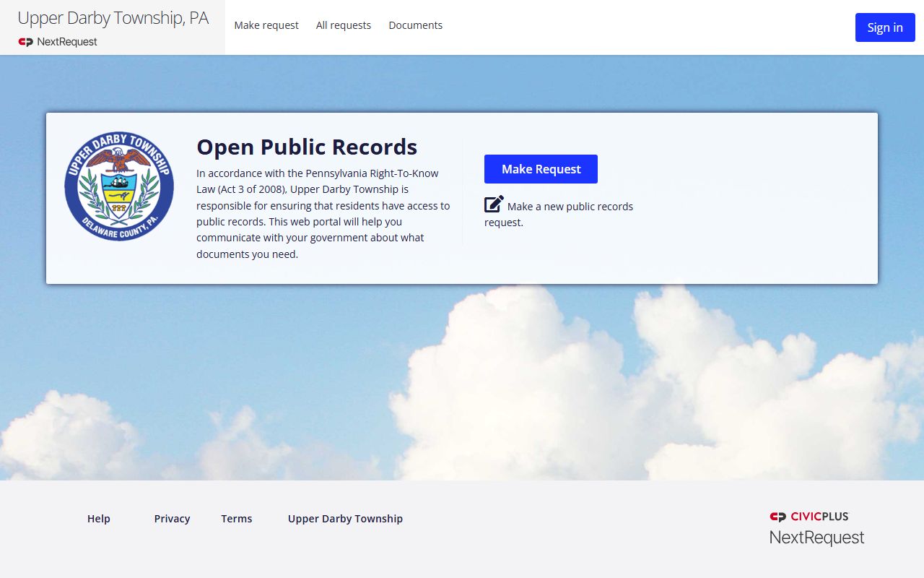Click the Pennsylvania Right-To-Know Law description paragraph
The width and height of the screenshot is (924, 578).
point(323,214)
